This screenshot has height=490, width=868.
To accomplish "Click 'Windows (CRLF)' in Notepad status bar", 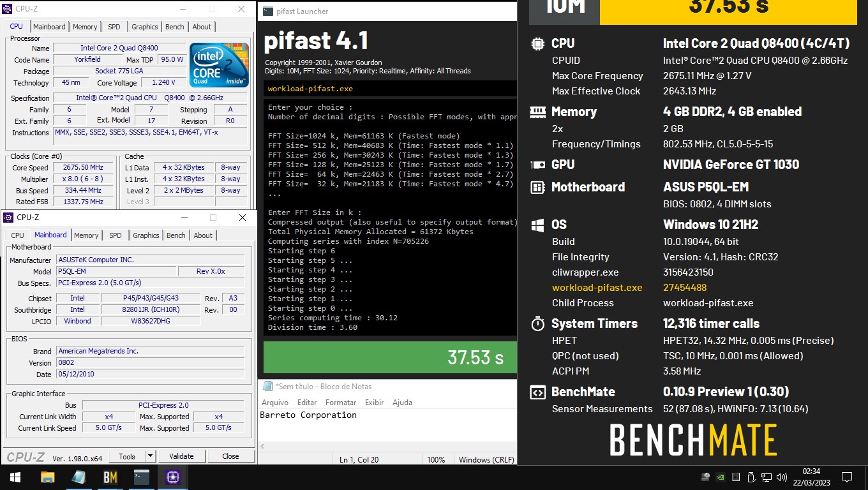I will 486,459.
